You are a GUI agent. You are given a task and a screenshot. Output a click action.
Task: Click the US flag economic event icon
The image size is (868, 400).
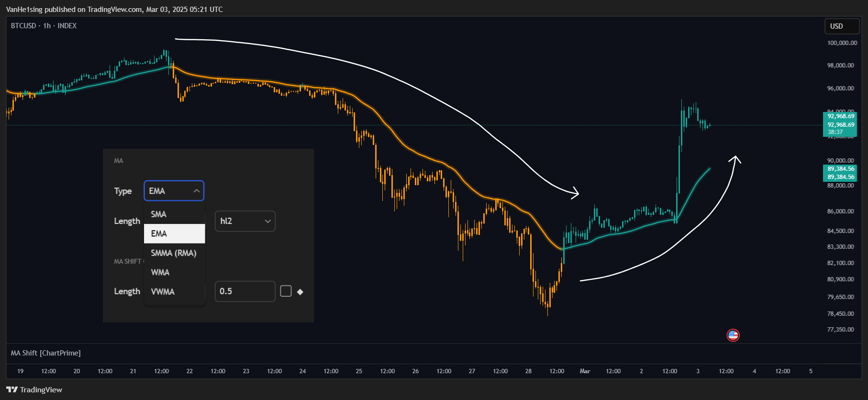[x=733, y=335]
